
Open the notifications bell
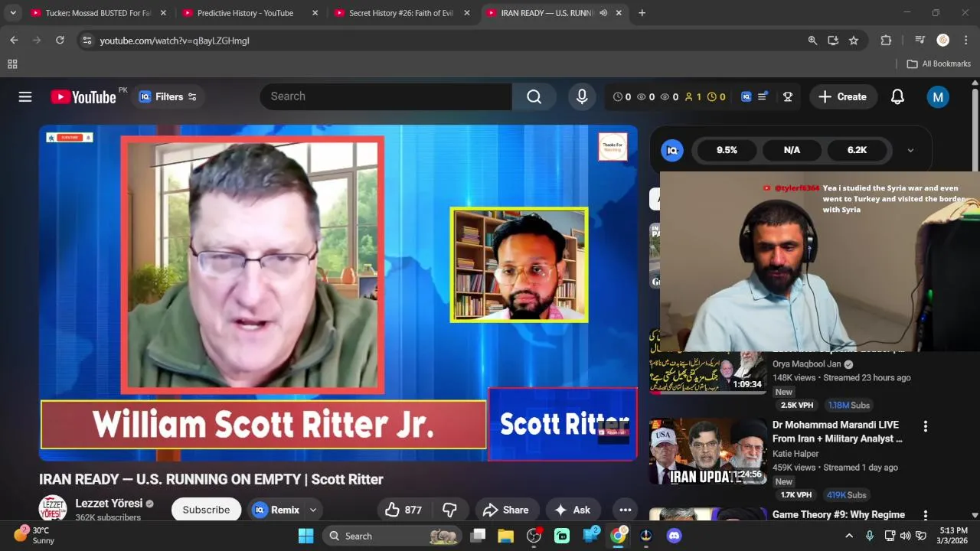click(x=897, y=96)
